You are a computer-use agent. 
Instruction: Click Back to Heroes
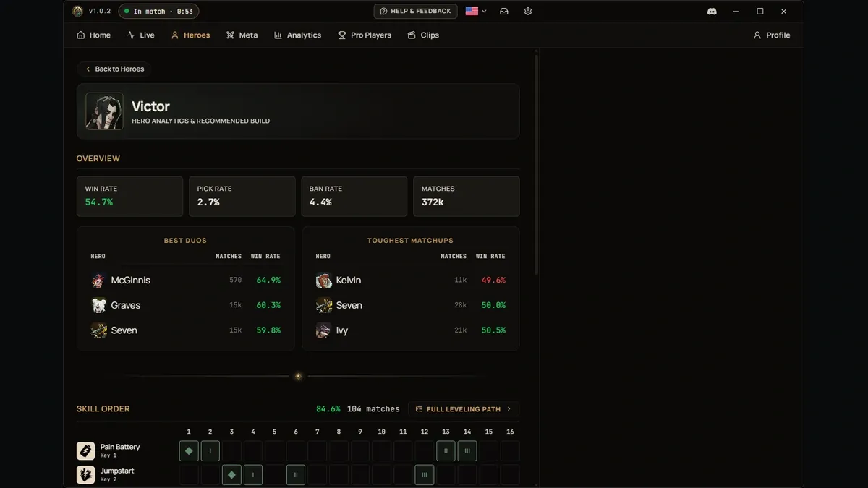[114, 69]
